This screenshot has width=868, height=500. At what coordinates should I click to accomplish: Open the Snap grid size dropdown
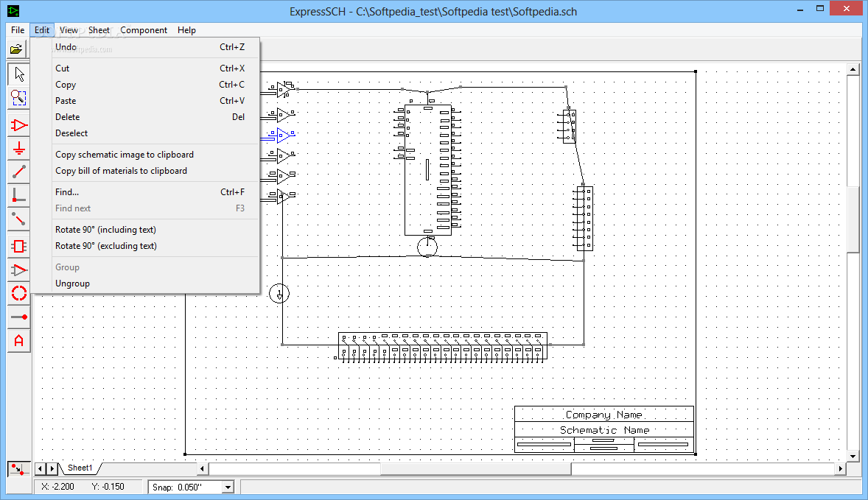pos(228,487)
